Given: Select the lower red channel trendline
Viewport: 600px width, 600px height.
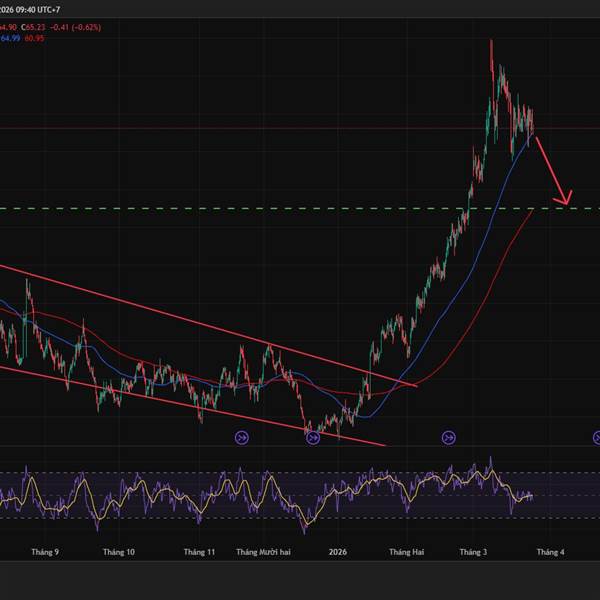Looking at the screenshot, I should [x=200, y=404].
